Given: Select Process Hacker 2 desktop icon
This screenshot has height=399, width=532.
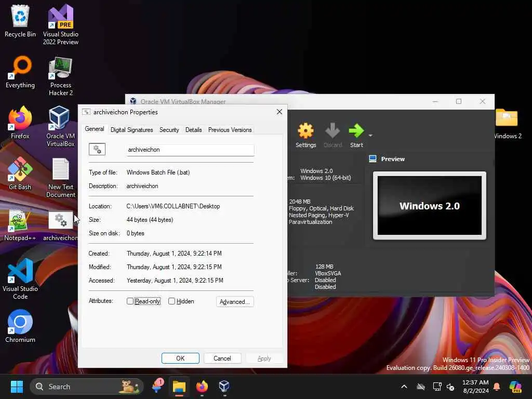Looking at the screenshot, I should point(61,76).
